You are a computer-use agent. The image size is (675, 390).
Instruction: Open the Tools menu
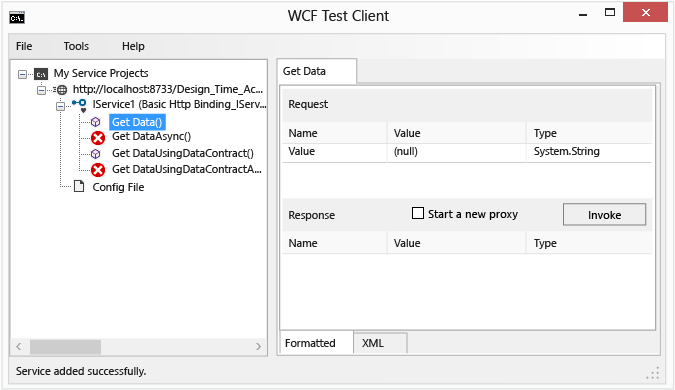[x=76, y=46]
